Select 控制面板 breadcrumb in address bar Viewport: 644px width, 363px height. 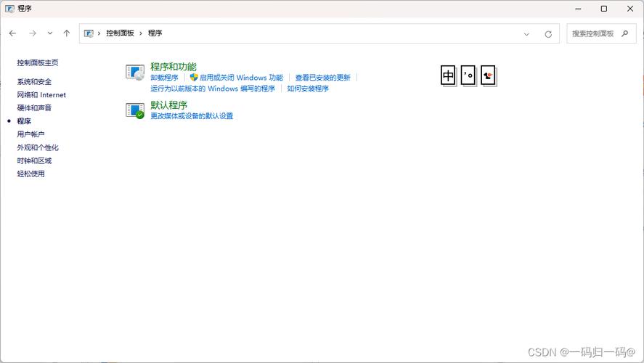pos(120,33)
